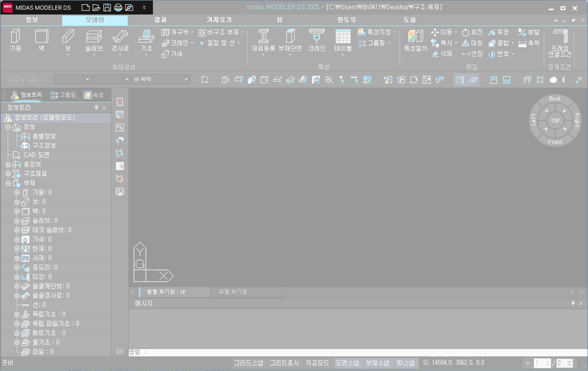The image size is (588, 371).
Task: Switch to the 그룹핑 panel tab
Action: pos(63,95)
